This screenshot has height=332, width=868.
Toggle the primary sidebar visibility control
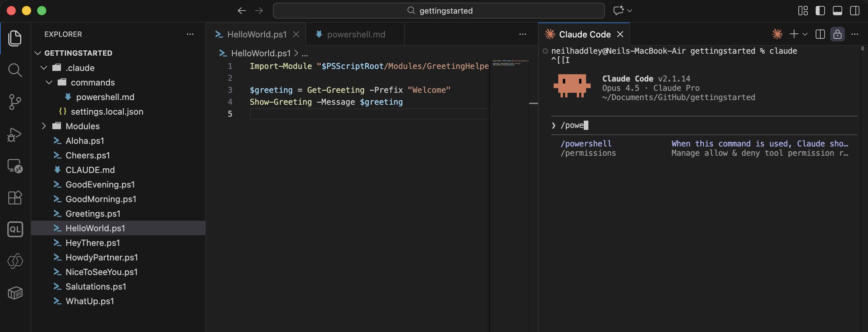tap(820, 11)
